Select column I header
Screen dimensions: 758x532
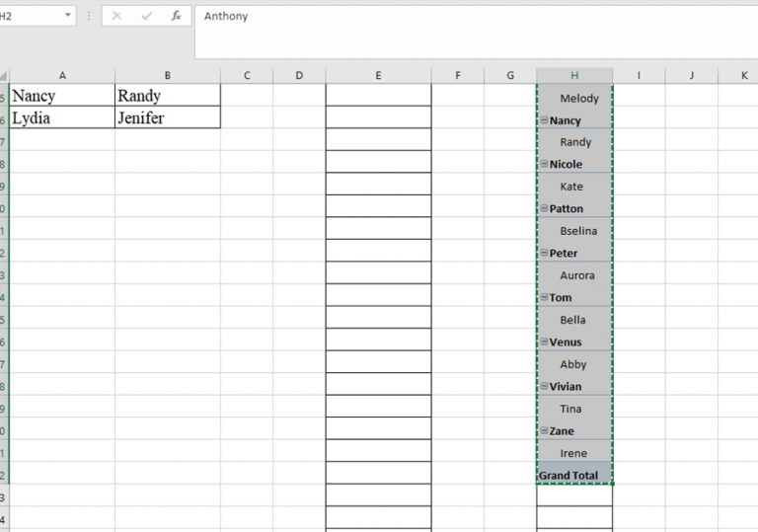coord(639,75)
